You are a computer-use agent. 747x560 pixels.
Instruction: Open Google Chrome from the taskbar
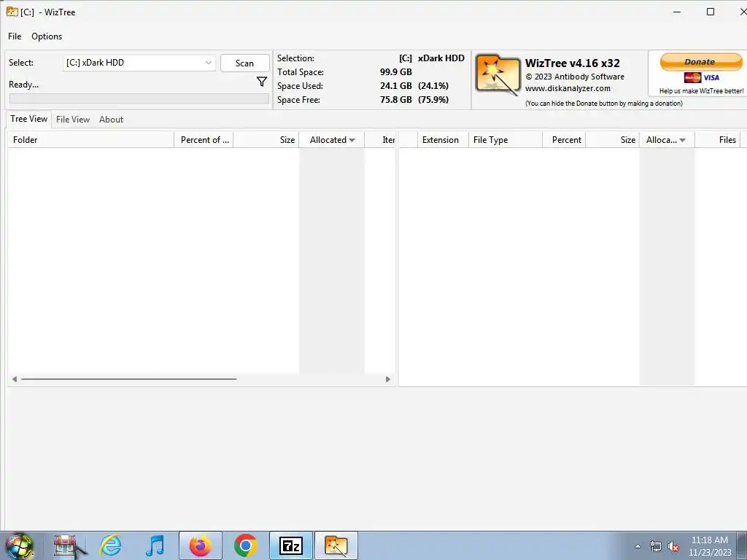click(x=245, y=545)
